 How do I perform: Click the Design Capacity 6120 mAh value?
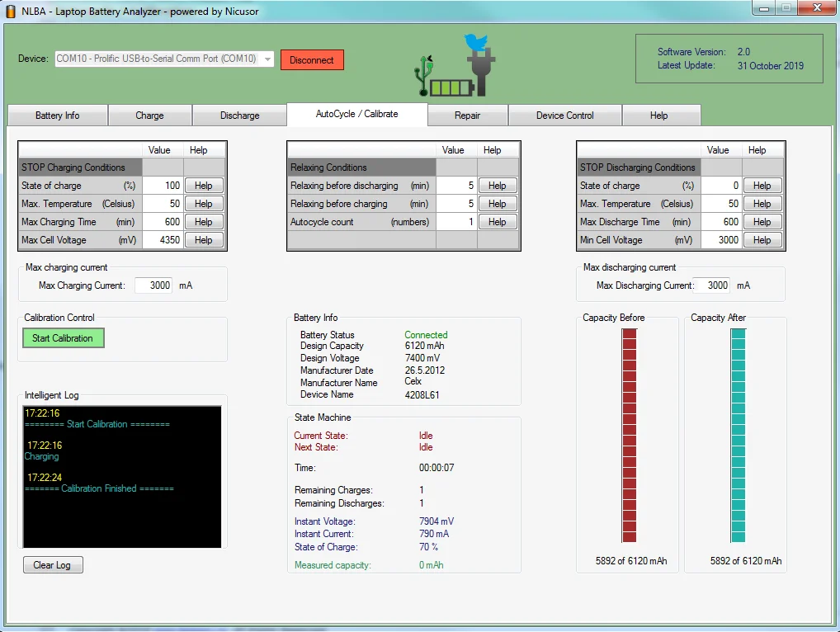(424, 346)
